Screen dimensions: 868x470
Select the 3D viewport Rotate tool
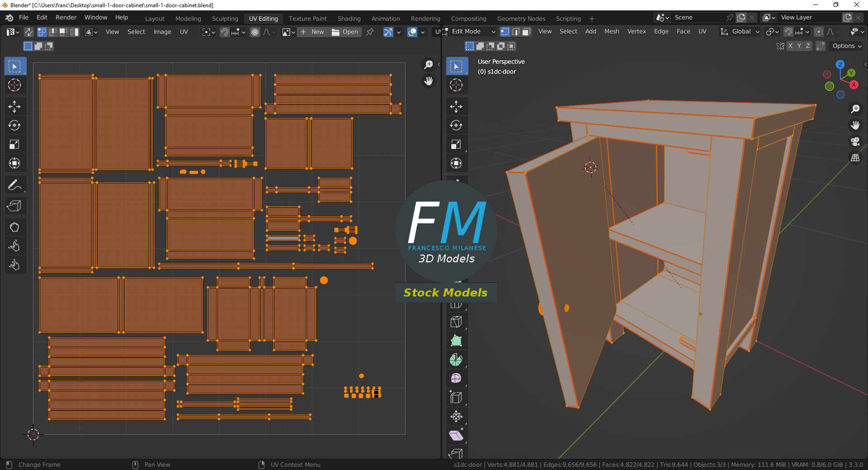456,125
